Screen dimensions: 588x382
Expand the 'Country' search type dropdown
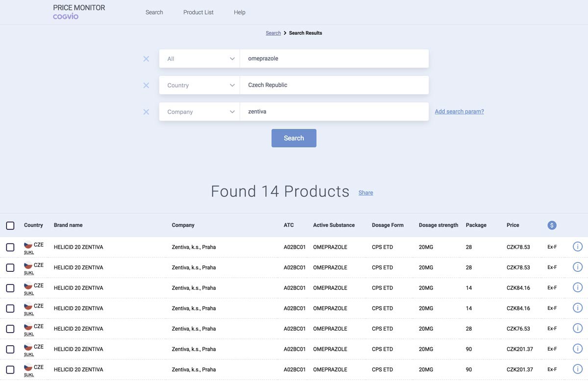pos(199,85)
